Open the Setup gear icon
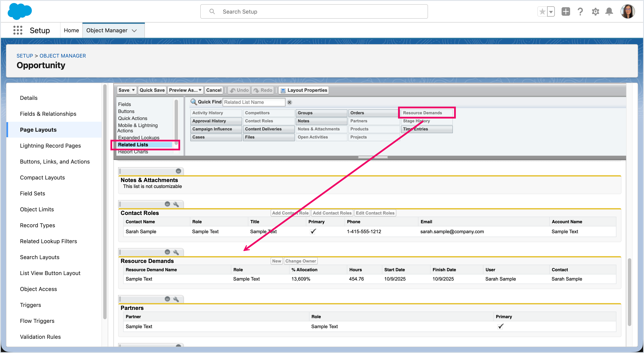 (x=595, y=11)
